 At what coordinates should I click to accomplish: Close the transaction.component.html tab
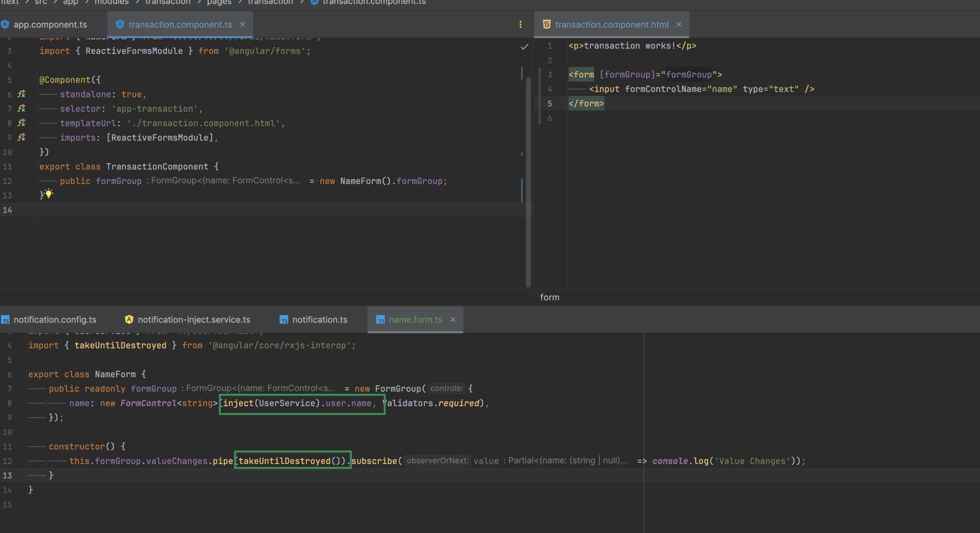[679, 24]
